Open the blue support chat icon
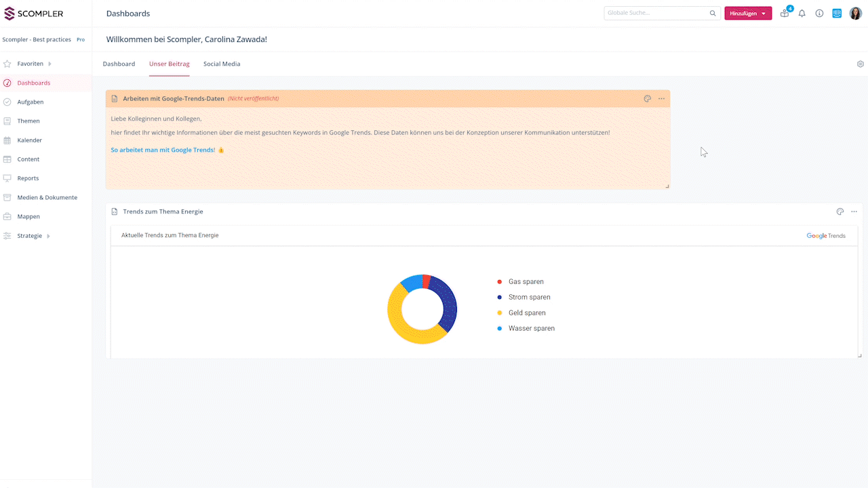The width and height of the screenshot is (868, 488). click(837, 13)
